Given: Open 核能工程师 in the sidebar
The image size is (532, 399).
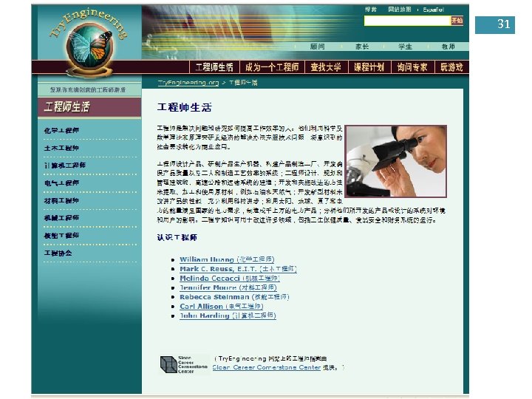Looking at the screenshot, I should [61, 236].
